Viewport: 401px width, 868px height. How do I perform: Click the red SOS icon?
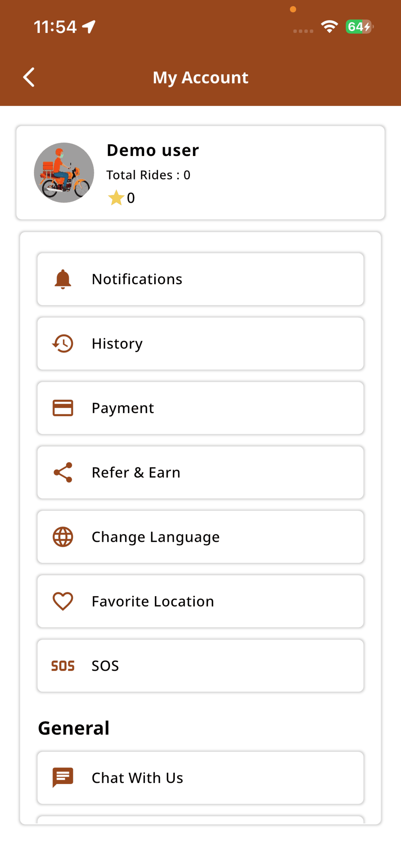[63, 666]
